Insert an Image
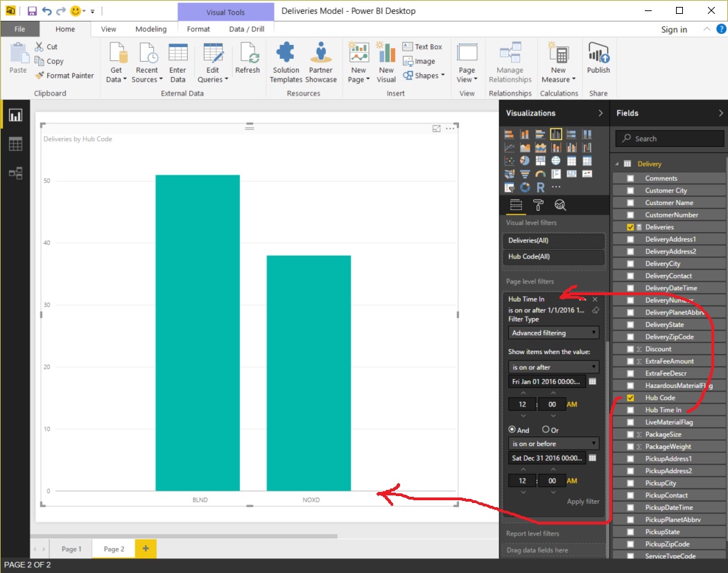This screenshot has height=573, width=728. [x=419, y=61]
